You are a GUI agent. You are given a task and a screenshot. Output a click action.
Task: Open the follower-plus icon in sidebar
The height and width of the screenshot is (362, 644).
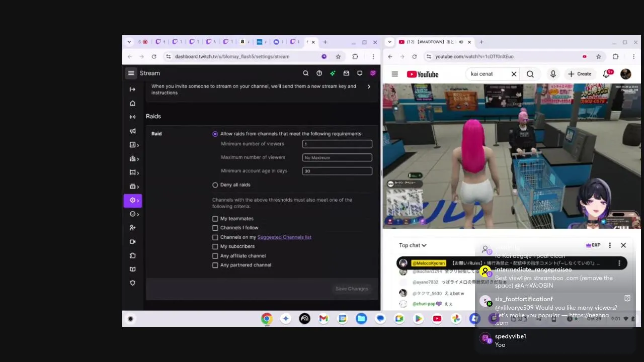[132, 228]
